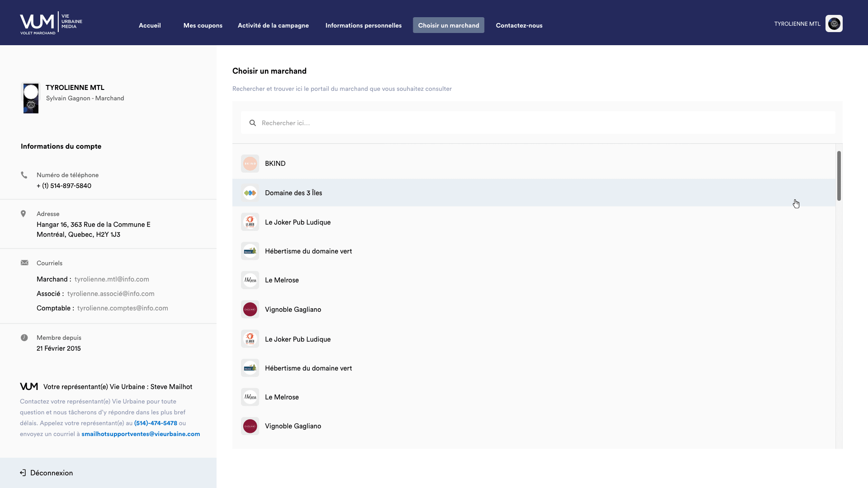This screenshot has width=868, height=488.
Task: Click address Hangar 16, 363 Rue de la Commune E
Action: coord(94,225)
